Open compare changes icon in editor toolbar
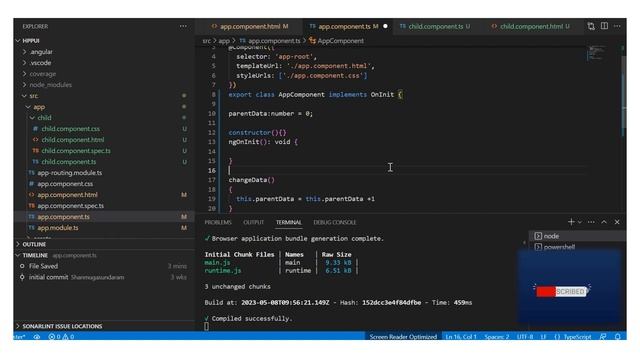 (x=591, y=26)
